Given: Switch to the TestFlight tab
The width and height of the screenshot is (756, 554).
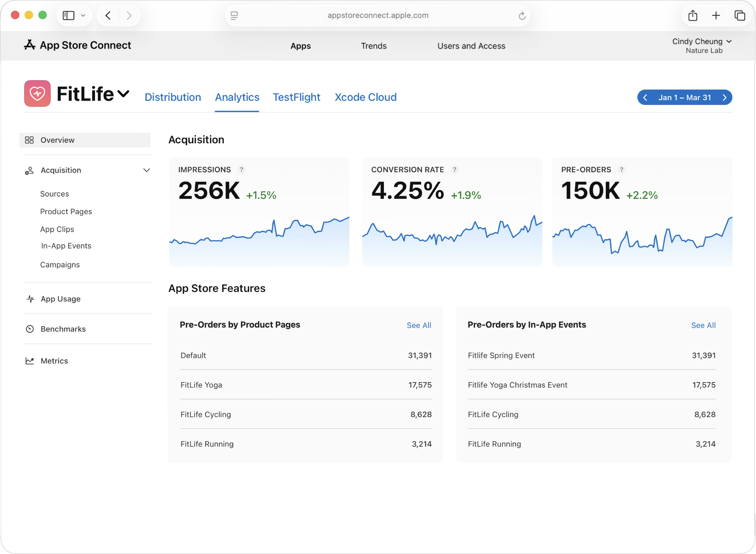Looking at the screenshot, I should (x=296, y=97).
